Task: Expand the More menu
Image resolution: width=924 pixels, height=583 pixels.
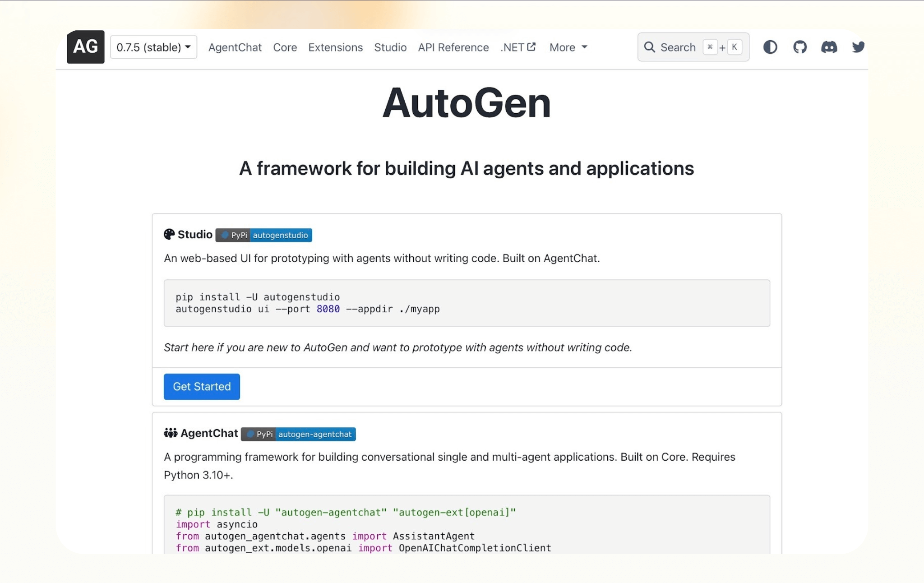Action: click(568, 47)
